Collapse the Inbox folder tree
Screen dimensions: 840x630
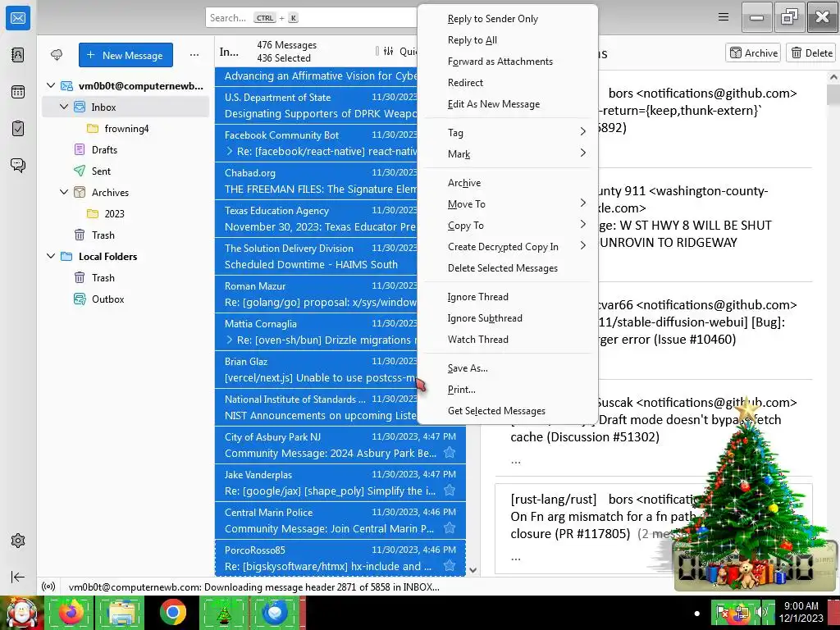point(64,107)
